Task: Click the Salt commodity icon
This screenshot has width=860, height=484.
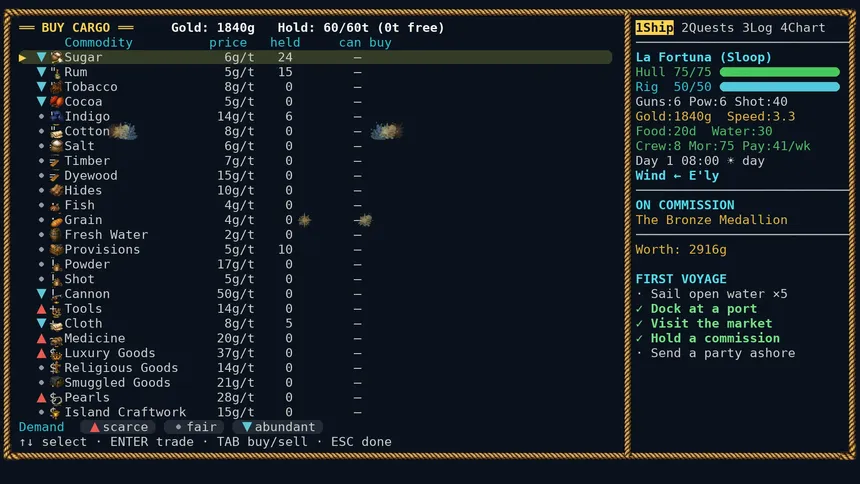Action: (x=56, y=146)
